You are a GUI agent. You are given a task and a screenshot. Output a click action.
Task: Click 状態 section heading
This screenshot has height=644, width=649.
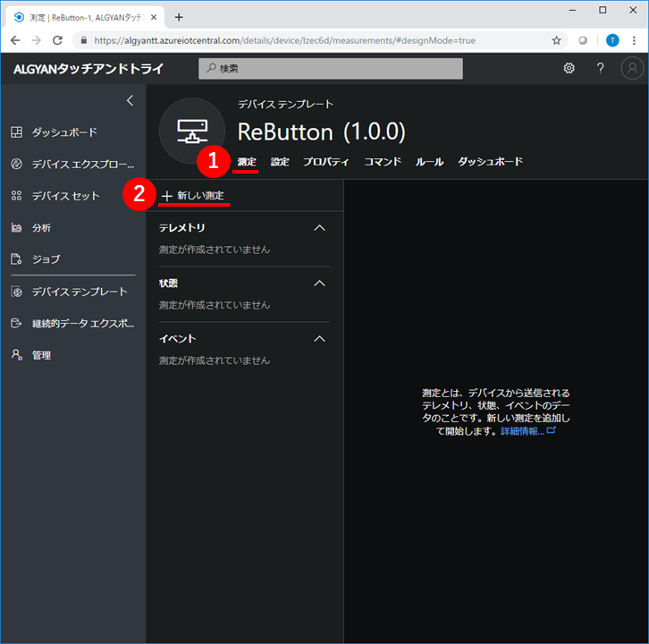click(x=168, y=284)
